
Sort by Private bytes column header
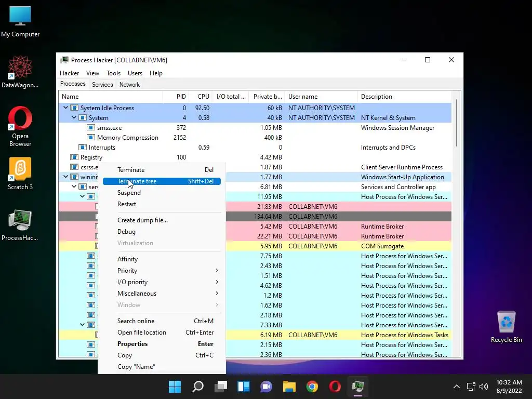point(267,97)
